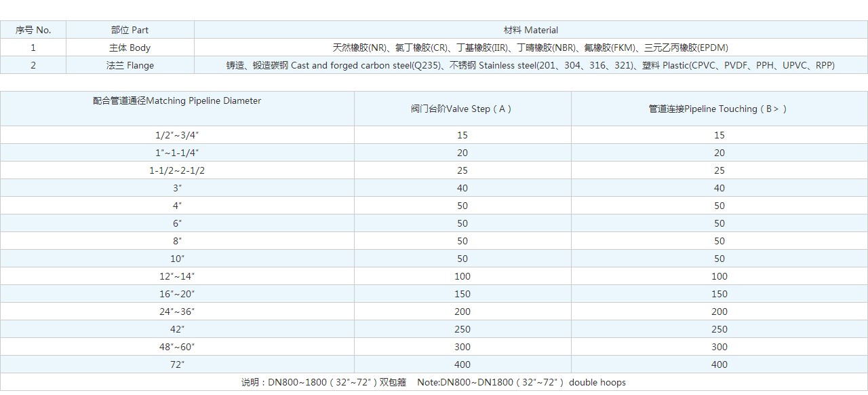Image resolution: width=868 pixels, height=395 pixels.
Task: Select the 48"~60" diameter cell
Action: [177, 347]
